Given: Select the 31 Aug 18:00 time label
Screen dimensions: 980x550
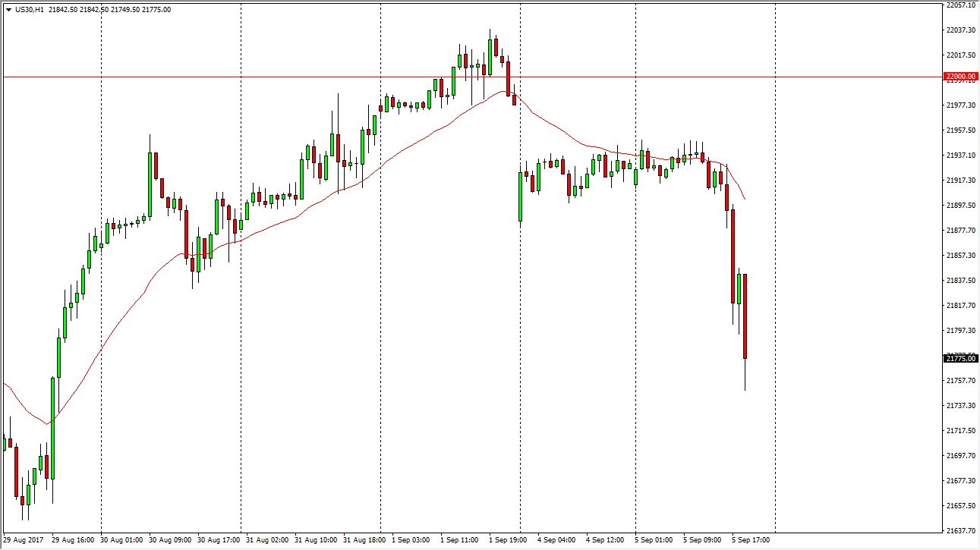Looking at the screenshot, I should click(364, 540).
